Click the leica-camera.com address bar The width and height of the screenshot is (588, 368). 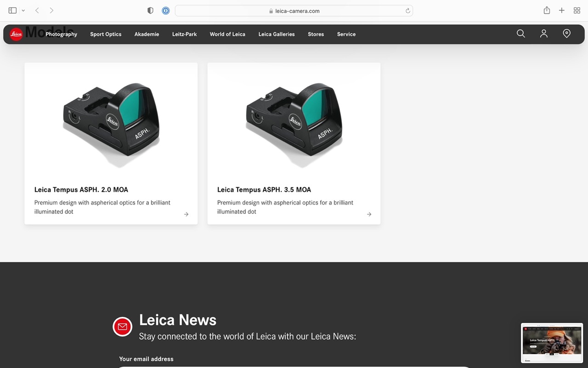[x=294, y=11]
